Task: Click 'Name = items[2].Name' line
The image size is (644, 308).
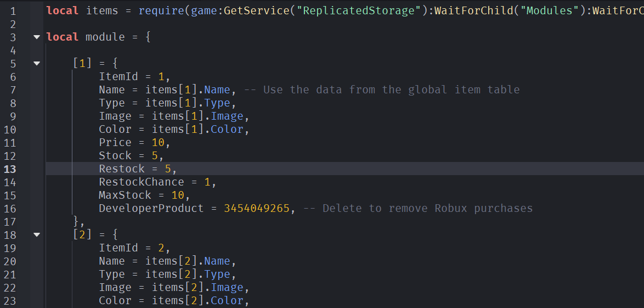Action: coord(167,261)
